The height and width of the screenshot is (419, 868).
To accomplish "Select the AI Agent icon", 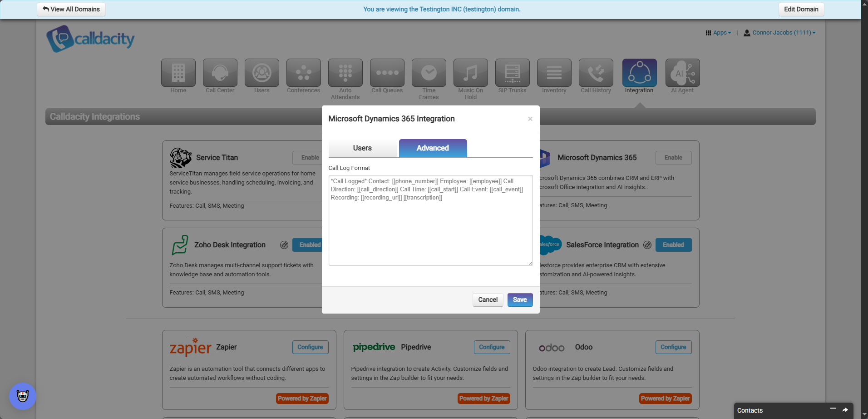I will point(682,73).
